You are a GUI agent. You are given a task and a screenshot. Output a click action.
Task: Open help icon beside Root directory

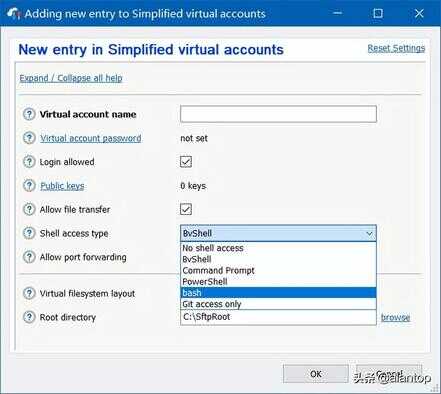click(x=29, y=317)
